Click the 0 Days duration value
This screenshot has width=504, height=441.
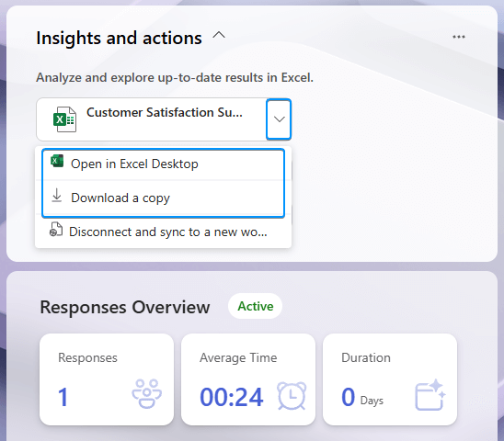362,397
